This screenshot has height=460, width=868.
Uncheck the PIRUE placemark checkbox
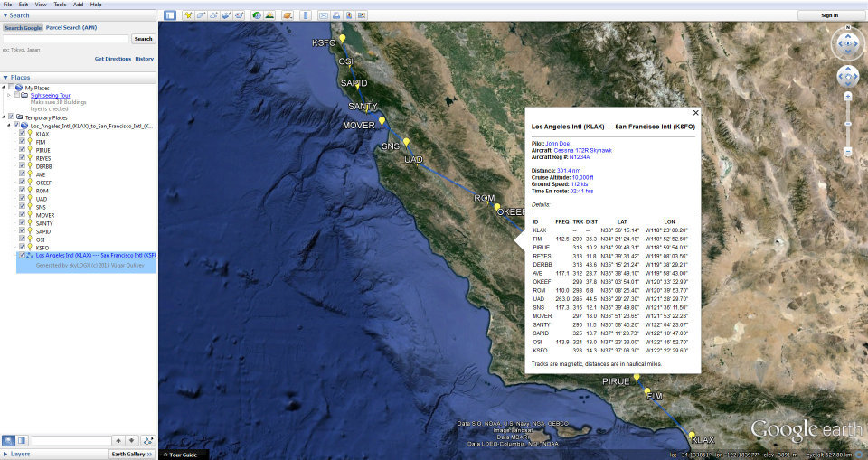click(x=22, y=149)
